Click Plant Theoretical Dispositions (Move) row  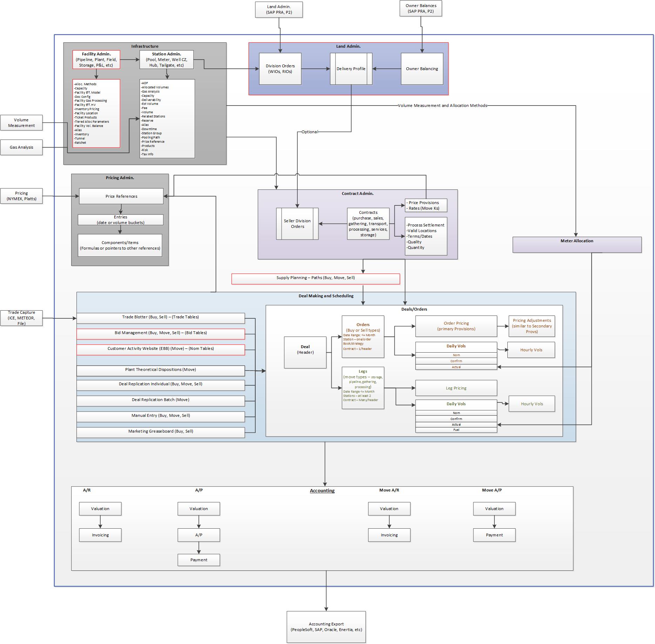coord(161,370)
